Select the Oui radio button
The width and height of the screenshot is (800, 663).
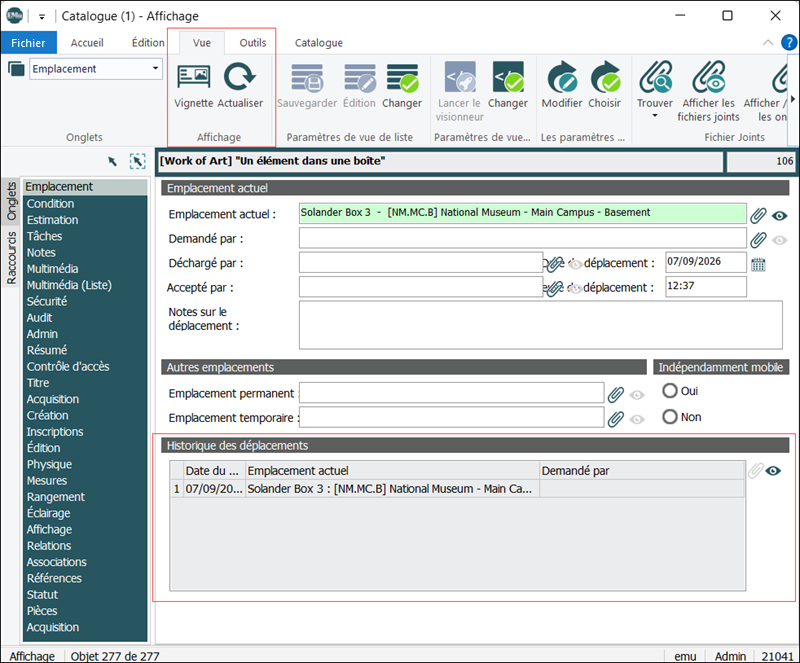[670, 391]
